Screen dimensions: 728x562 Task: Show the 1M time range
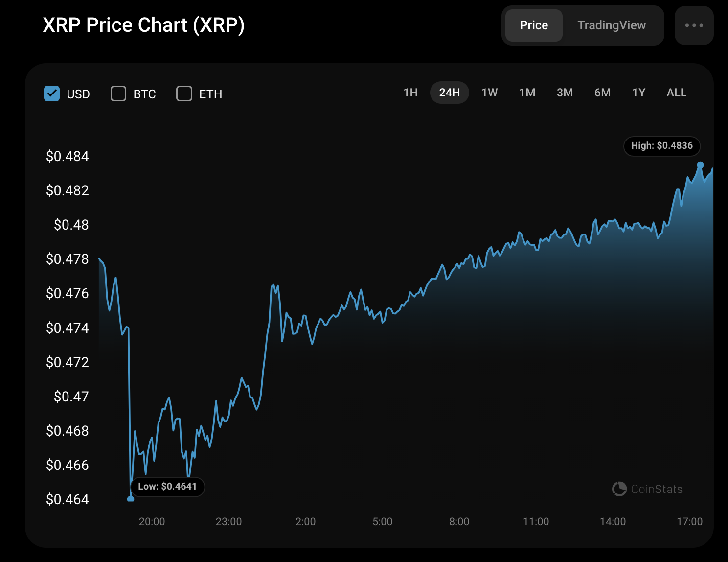(527, 93)
